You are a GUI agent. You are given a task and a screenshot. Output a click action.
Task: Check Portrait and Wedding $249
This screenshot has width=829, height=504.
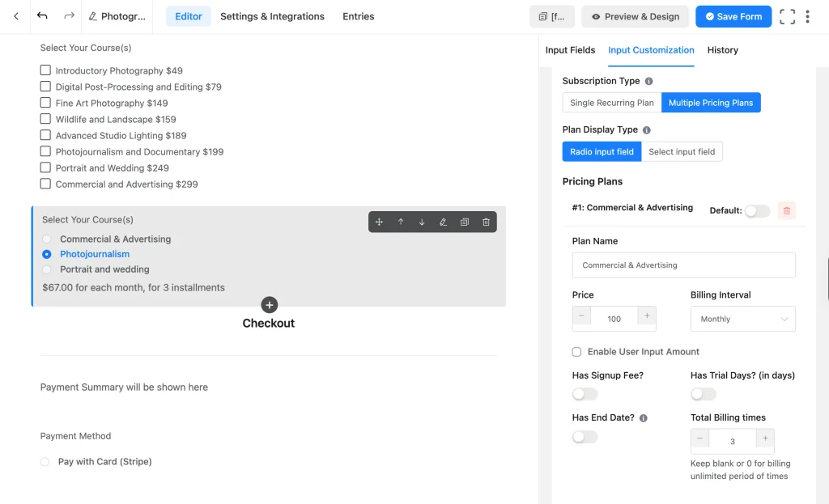pyautogui.click(x=45, y=167)
